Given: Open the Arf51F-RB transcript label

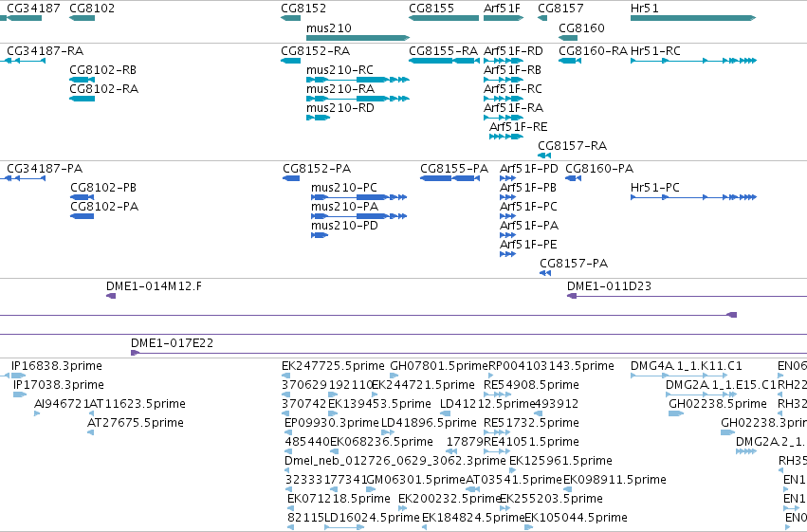Looking at the screenshot, I should (x=512, y=70).
